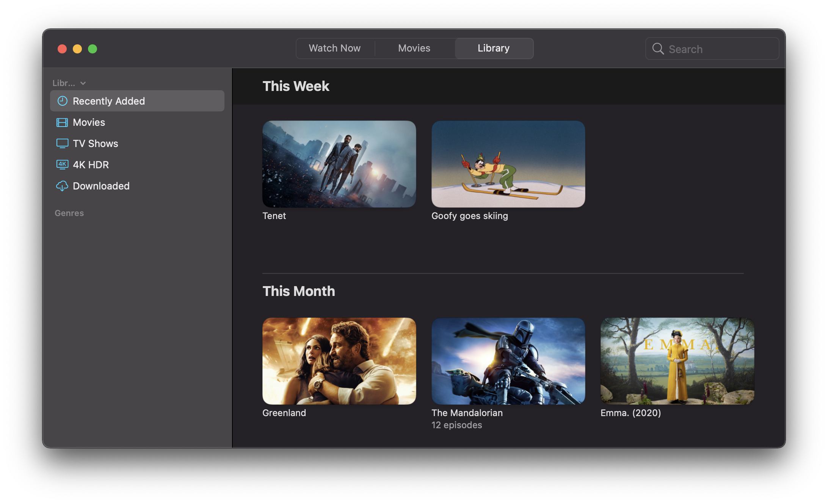The height and width of the screenshot is (504, 828).
Task: Expand the Library dropdown chevron
Action: 83,83
